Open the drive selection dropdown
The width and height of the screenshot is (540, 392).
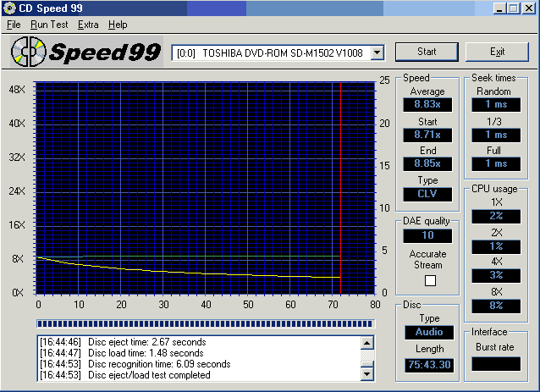tap(377, 53)
